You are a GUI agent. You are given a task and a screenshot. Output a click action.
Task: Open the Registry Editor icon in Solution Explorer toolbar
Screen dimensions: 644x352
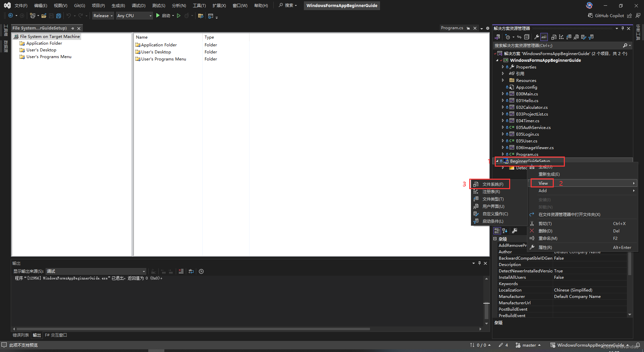pyautogui.click(x=561, y=37)
